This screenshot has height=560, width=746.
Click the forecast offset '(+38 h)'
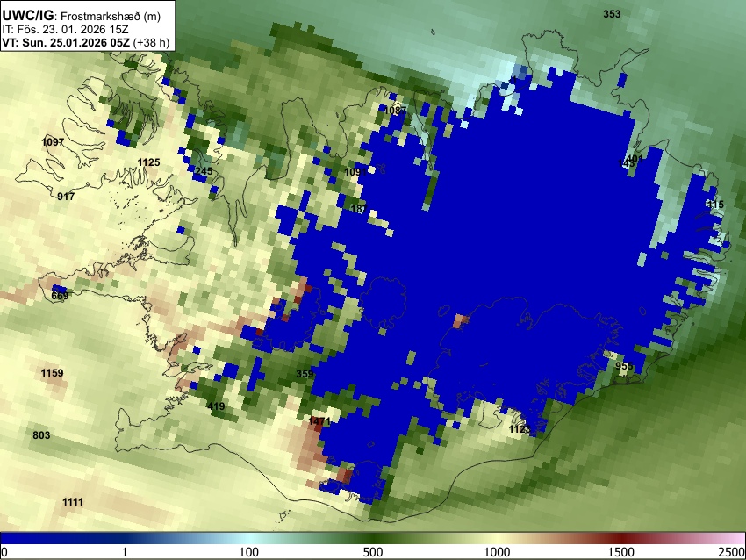(x=151, y=42)
